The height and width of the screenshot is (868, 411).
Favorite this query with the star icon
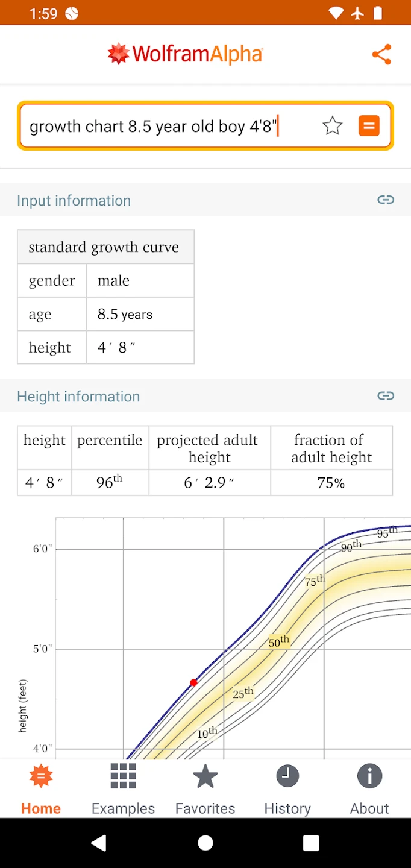(x=333, y=126)
